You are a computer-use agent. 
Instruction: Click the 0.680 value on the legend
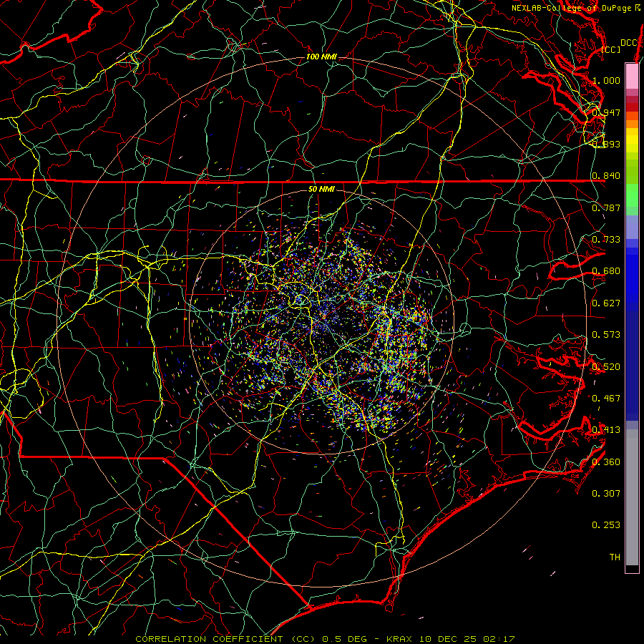pyautogui.click(x=606, y=271)
